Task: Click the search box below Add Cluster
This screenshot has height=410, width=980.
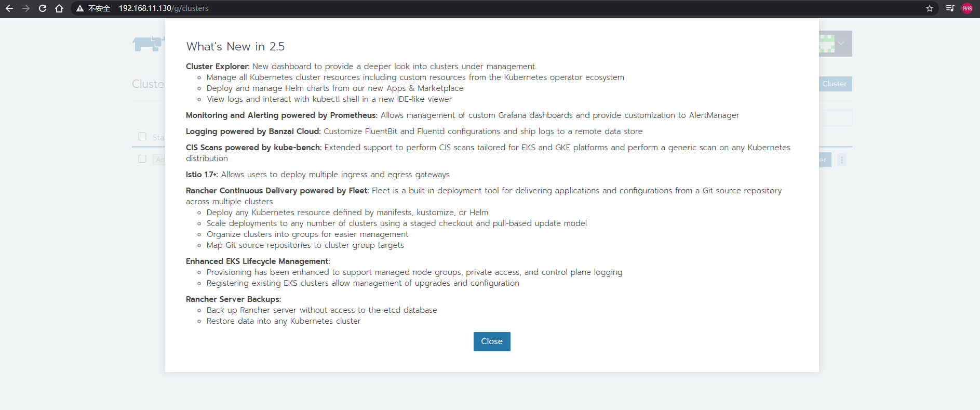Action: [835, 118]
